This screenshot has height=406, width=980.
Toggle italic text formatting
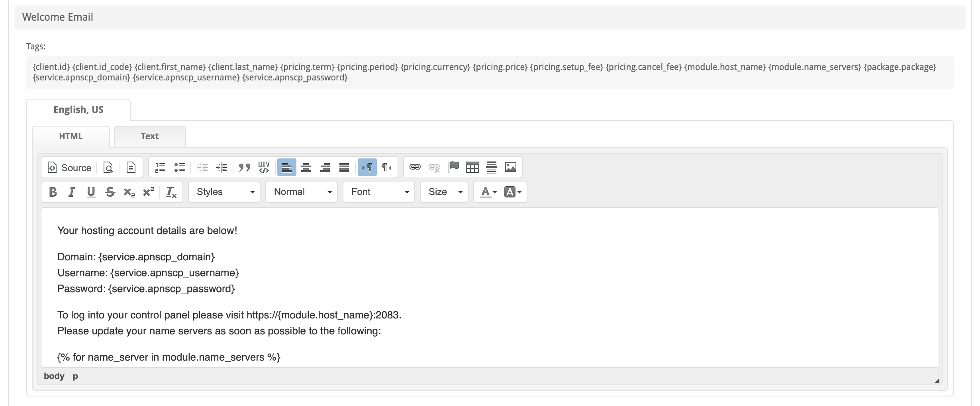coord(72,192)
